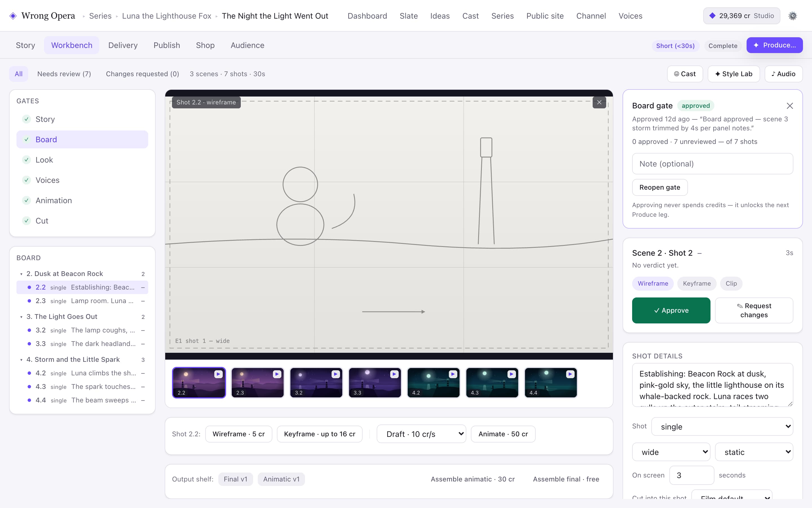The width and height of the screenshot is (812, 508).
Task: Click the Reopen gate button
Action: [660, 187]
